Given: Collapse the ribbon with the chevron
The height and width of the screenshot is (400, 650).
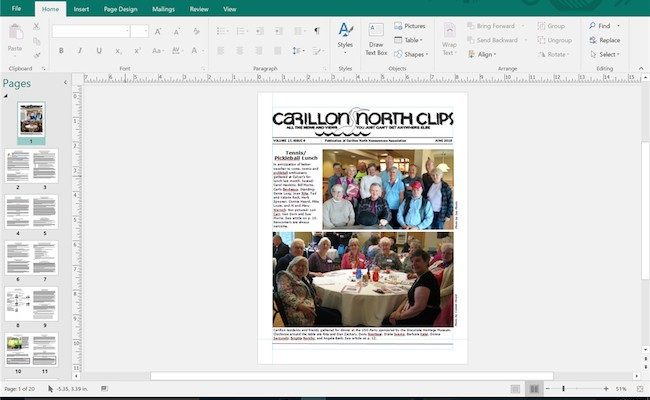Looking at the screenshot, I should (x=641, y=68).
